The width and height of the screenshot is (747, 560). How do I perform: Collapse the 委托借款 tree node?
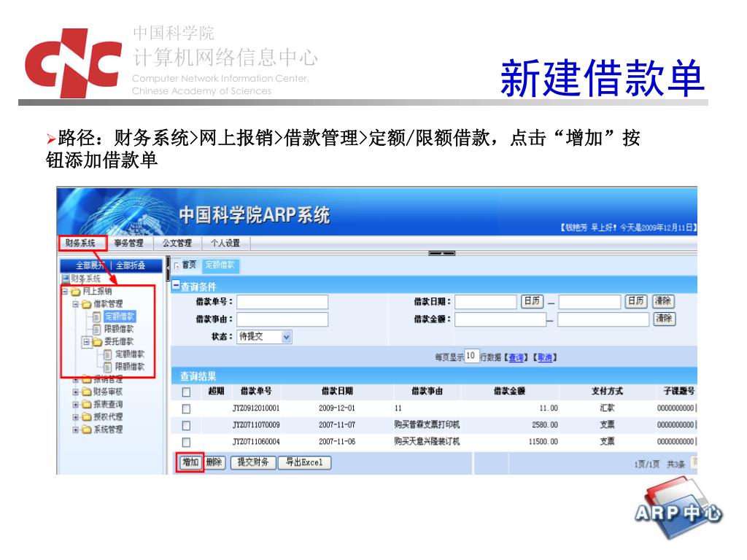point(86,341)
